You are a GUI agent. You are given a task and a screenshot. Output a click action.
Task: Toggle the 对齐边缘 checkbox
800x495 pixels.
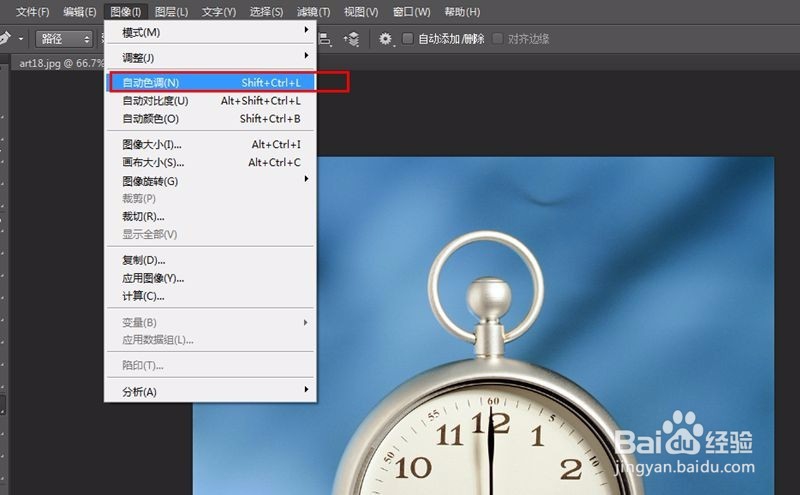click(x=497, y=38)
